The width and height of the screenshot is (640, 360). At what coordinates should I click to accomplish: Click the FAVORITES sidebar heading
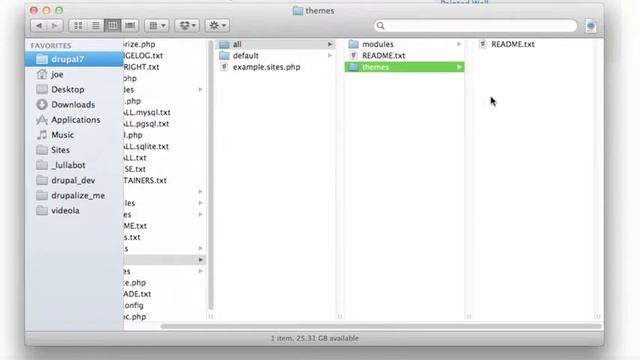[x=51, y=45]
